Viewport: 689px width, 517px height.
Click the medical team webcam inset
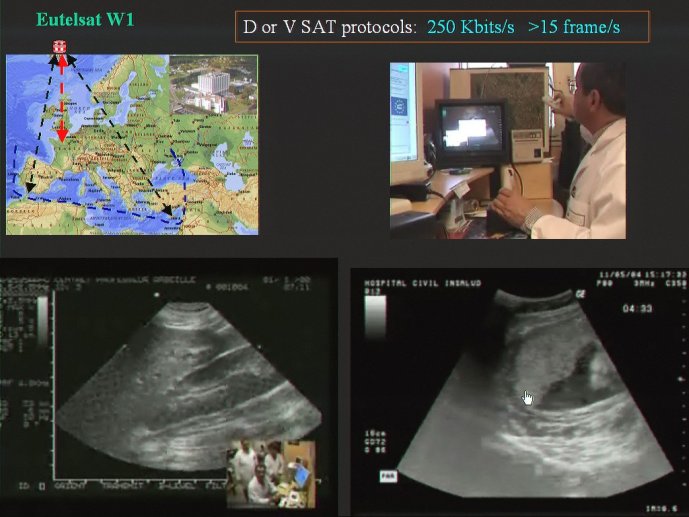pos(271,474)
